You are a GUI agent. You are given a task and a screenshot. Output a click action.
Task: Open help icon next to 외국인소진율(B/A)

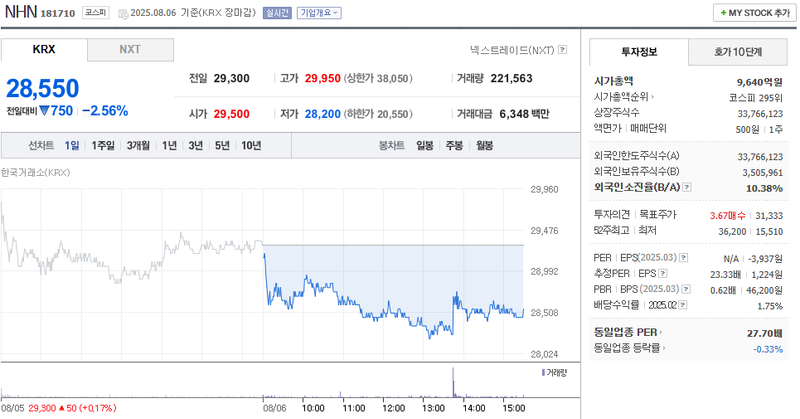(687, 187)
